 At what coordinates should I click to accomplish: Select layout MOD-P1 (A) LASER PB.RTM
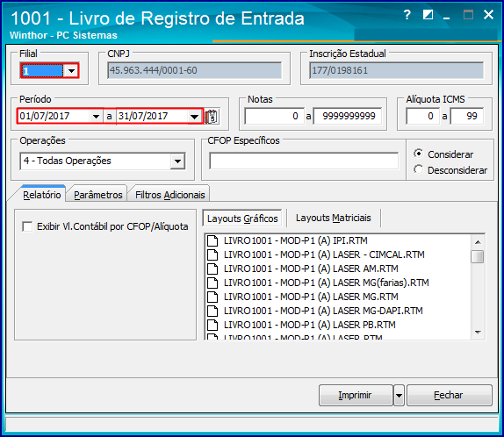click(x=310, y=325)
